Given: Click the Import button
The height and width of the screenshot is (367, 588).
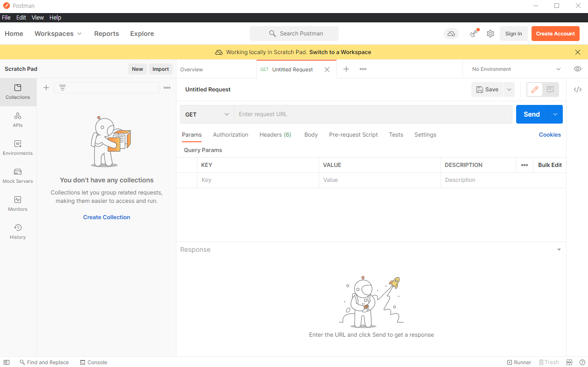Looking at the screenshot, I should tap(161, 69).
